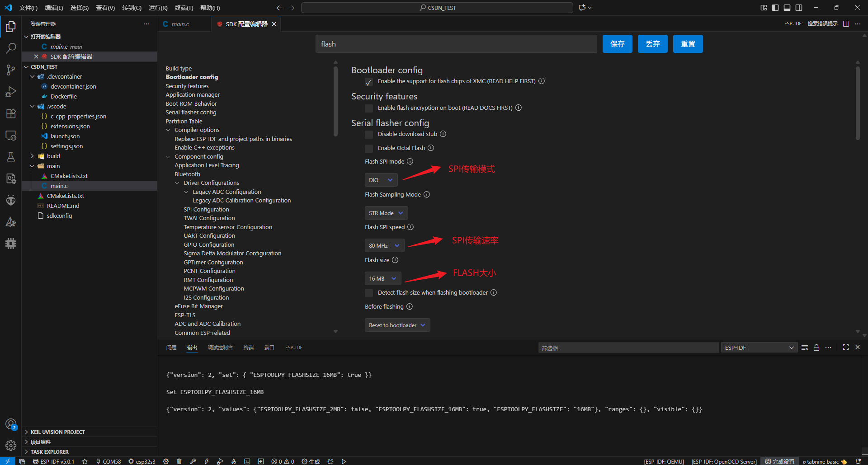The width and height of the screenshot is (868, 465).
Task: Click the ESP-IDF SDK configuration gear in the status bar
Action: coord(166,461)
